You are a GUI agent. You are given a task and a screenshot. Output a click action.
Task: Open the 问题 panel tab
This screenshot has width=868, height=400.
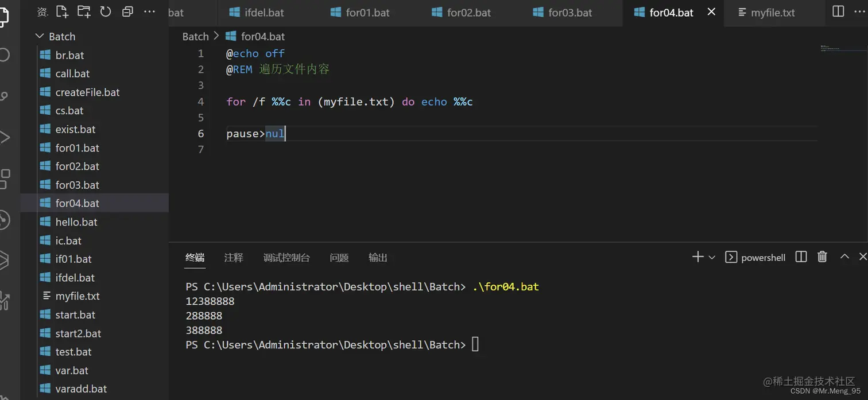pyautogui.click(x=339, y=258)
